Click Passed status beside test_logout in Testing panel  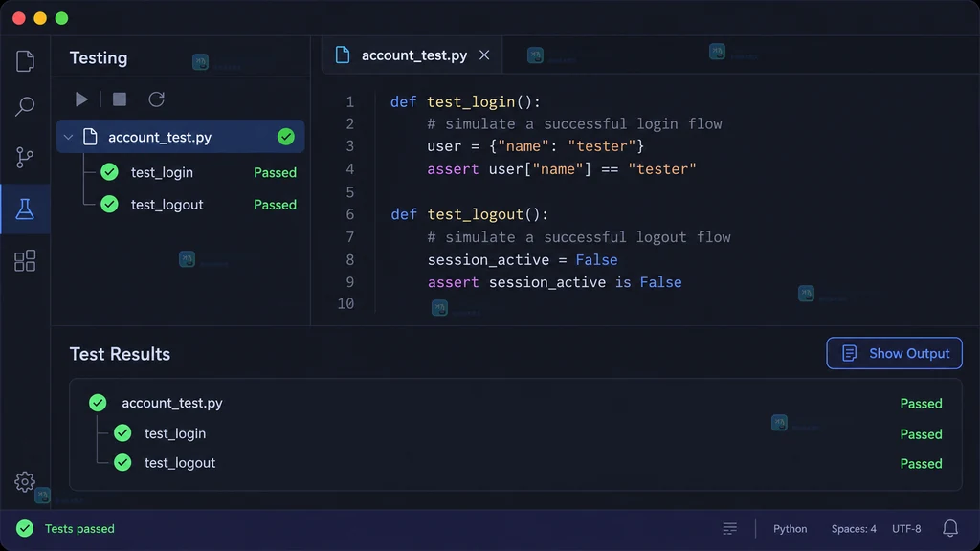pos(275,205)
